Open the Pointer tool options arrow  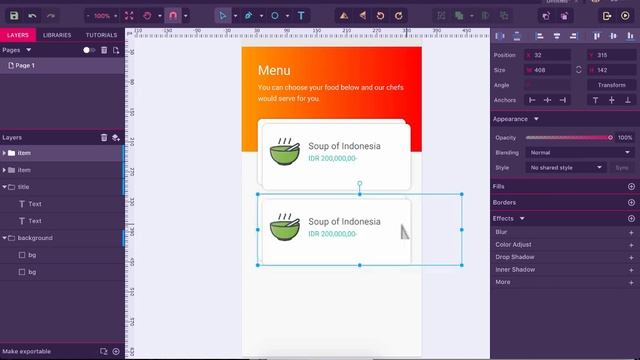tap(236, 16)
